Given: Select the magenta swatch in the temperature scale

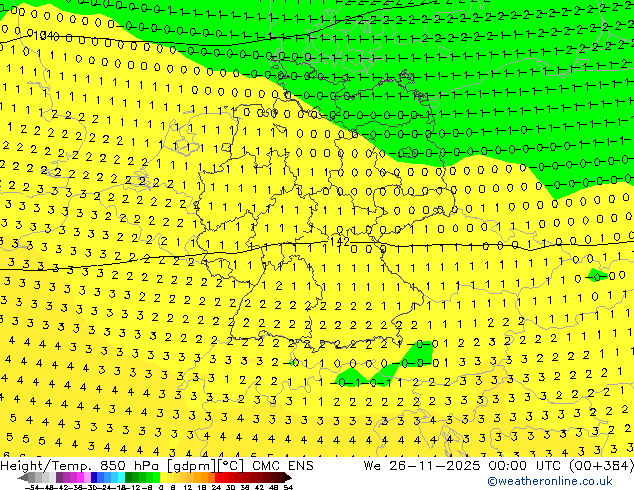Looking at the screenshot, I should click(80, 477).
